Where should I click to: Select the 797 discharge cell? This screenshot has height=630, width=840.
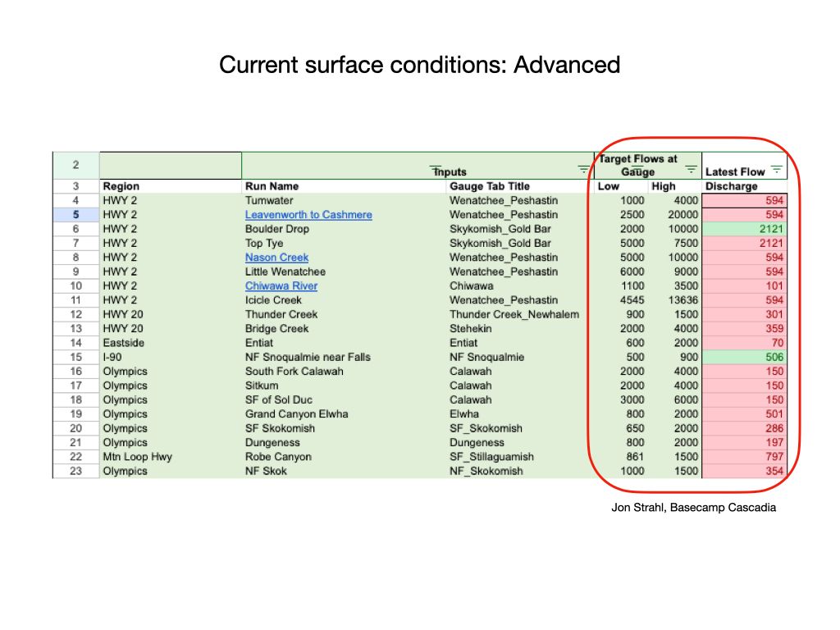click(744, 457)
